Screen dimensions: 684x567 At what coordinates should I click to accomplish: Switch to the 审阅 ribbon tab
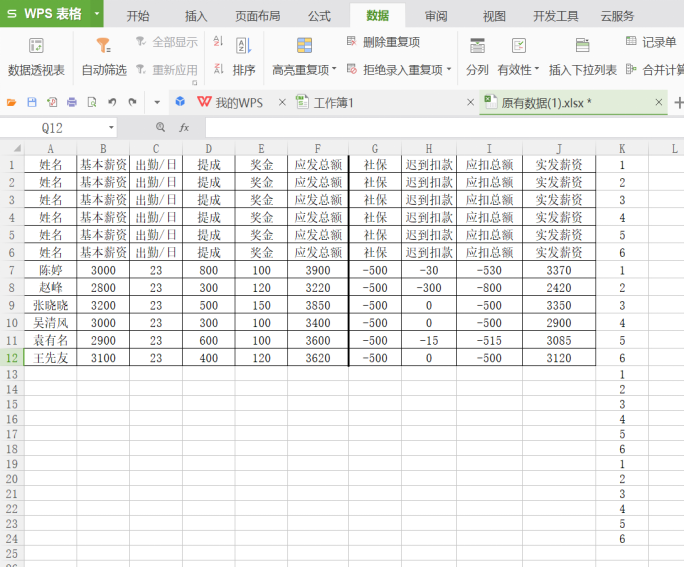click(436, 16)
